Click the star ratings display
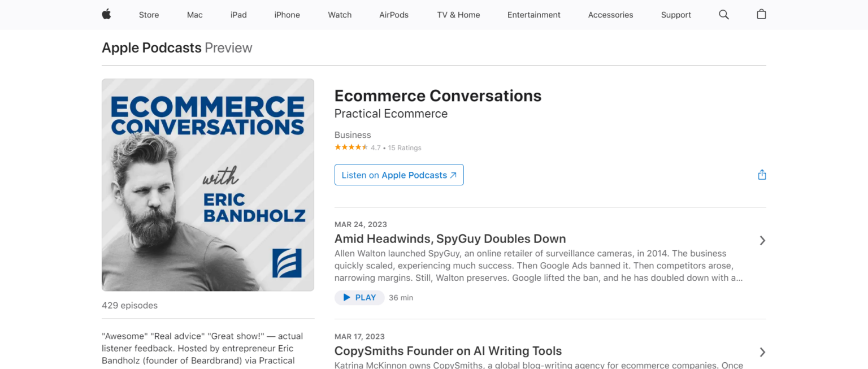This screenshot has width=868, height=369. click(351, 147)
